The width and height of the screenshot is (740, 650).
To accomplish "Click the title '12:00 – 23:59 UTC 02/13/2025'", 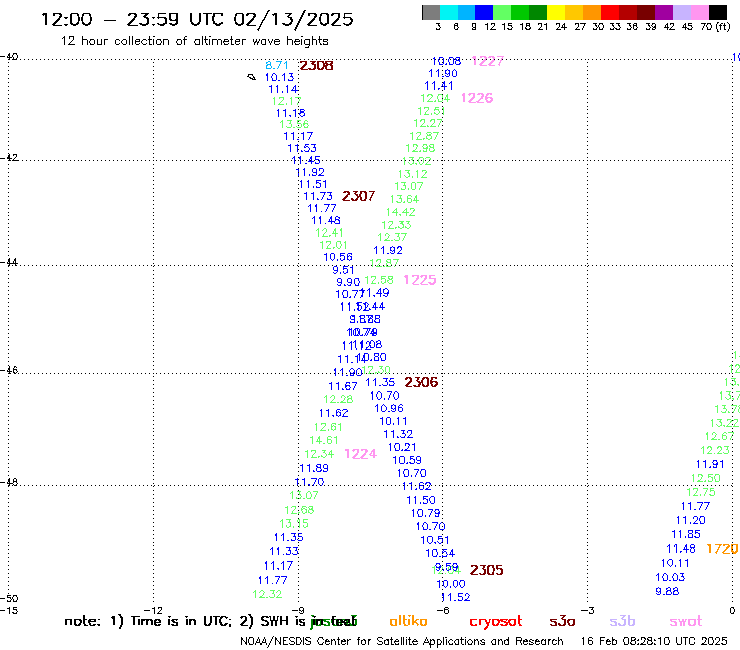I will (x=197, y=19).
